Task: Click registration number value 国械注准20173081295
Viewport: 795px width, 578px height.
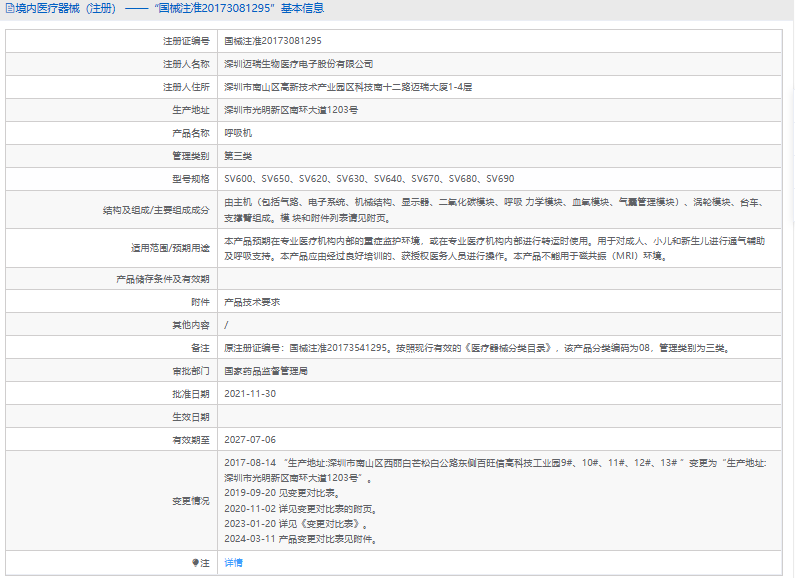Action: tap(272, 41)
